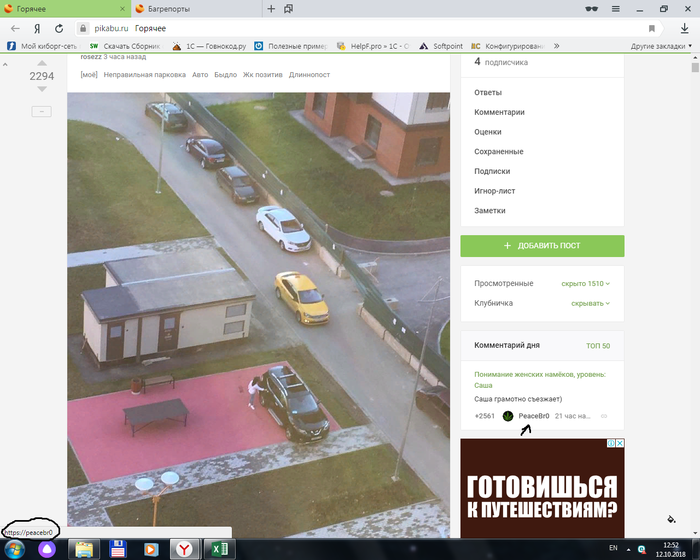Click the bookmark icon in the address bar

[x=652, y=29]
